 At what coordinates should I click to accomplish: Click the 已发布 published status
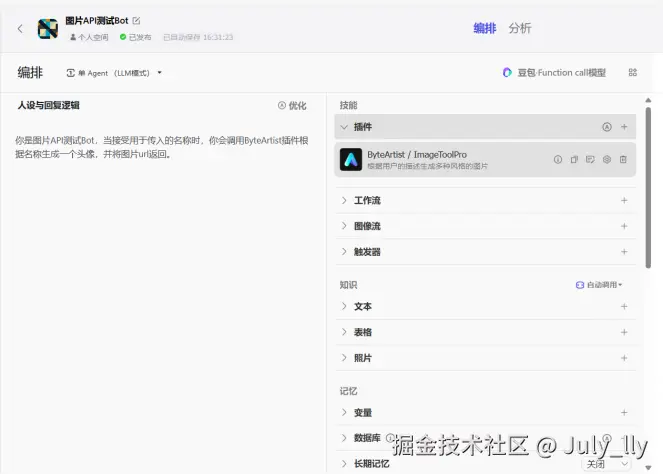pos(136,37)
